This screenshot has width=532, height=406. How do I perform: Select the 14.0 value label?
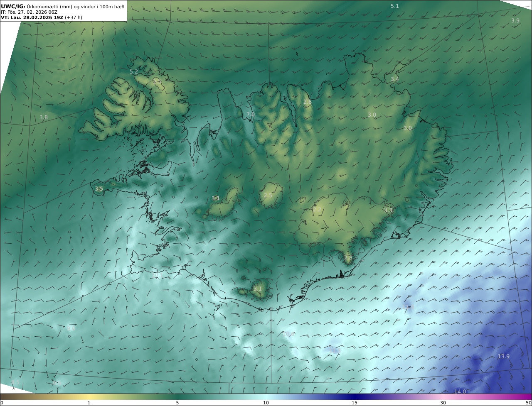point(460,392)
